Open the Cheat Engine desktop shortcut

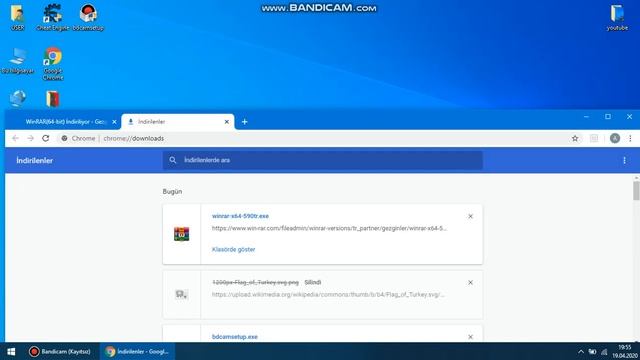53,17
